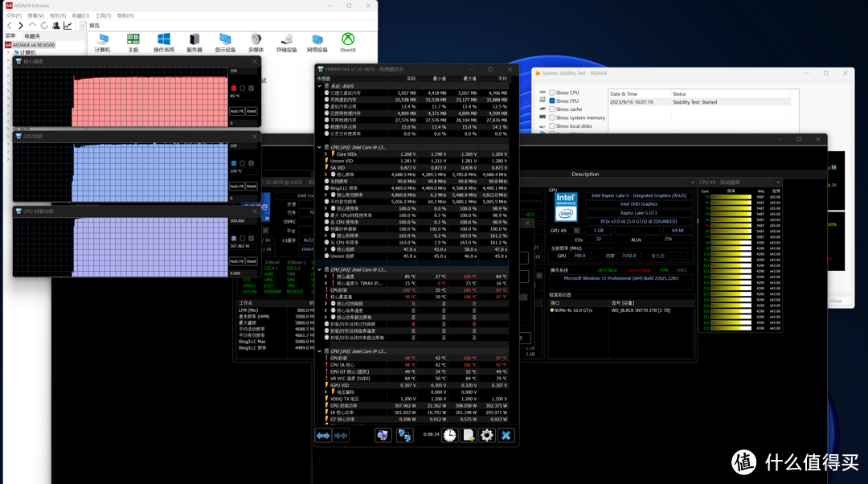The height and width of the screenshot is (484, 868).
Task: Click Auto Fit in CPU封装 graph
Action: pos(237,186)
